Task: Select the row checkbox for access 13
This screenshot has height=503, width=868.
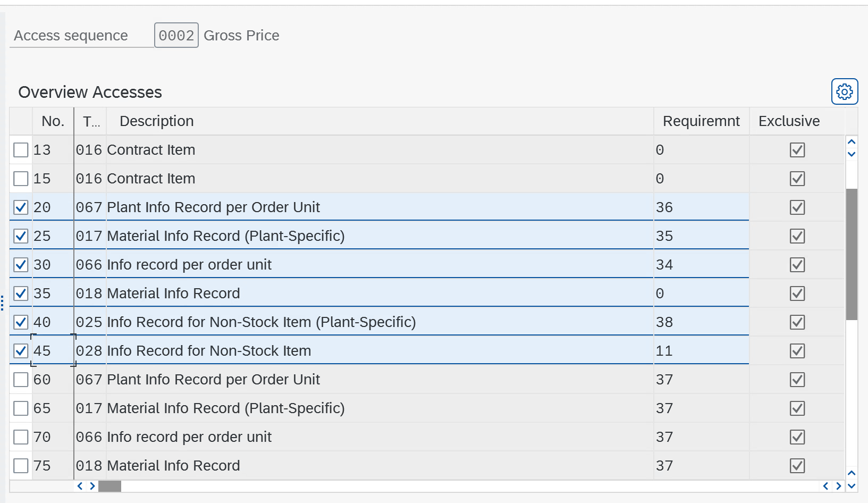Action: tap(21, 150)
